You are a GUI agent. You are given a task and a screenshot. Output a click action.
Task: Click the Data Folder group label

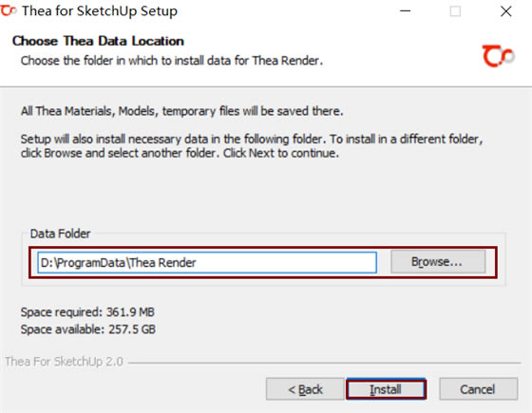coord(60,234)
